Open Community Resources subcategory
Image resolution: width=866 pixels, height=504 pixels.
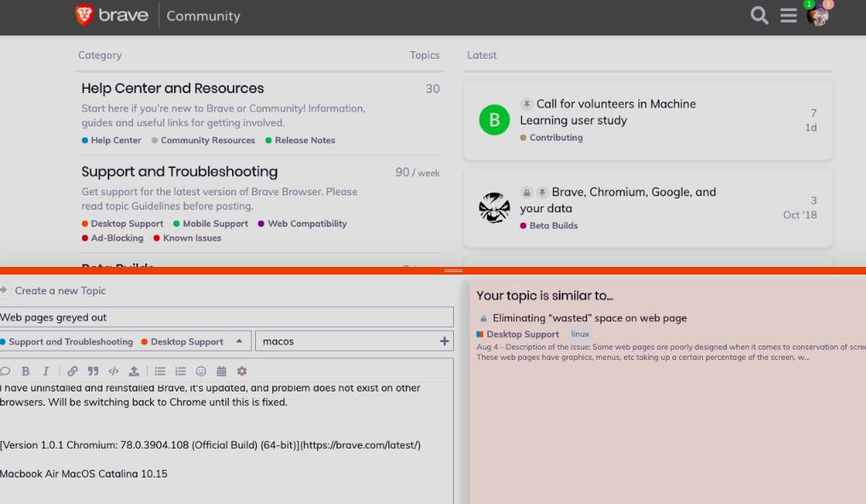pos(203,140)
